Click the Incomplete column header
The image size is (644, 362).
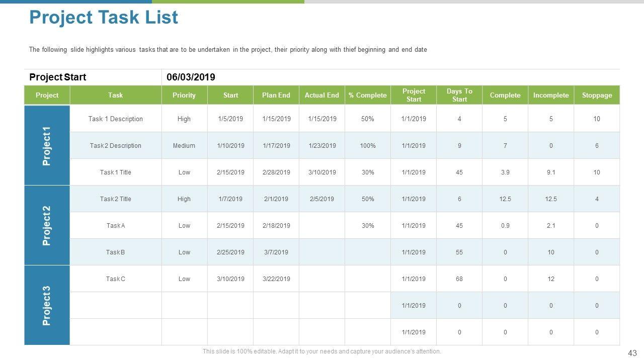point(551,95)
